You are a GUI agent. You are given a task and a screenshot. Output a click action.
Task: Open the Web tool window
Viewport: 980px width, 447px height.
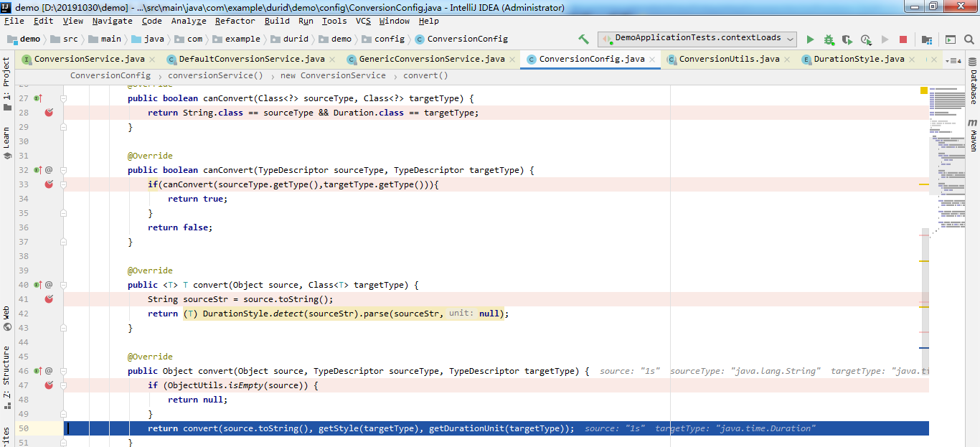tap(6, 319)
